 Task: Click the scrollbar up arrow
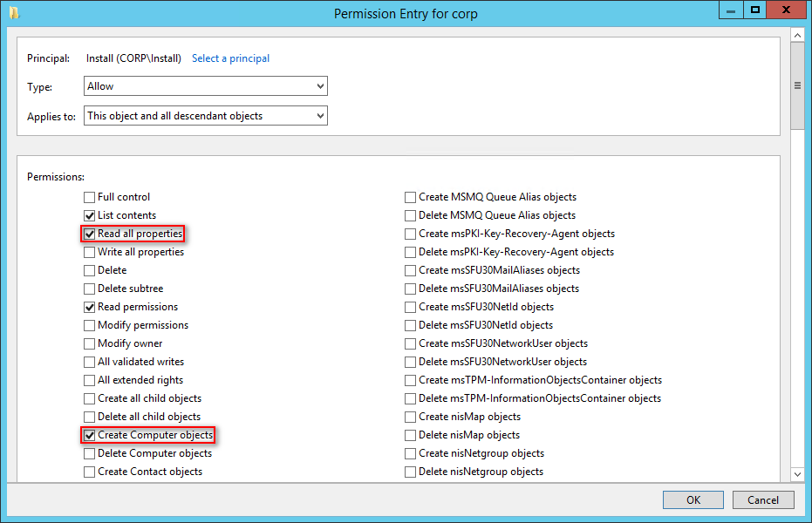(797, 36)
